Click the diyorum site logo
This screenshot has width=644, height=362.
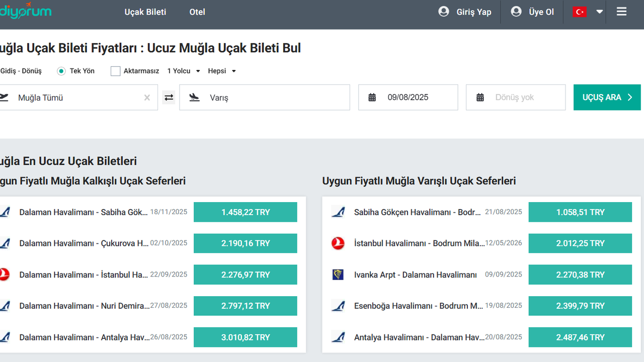(25, 12)
